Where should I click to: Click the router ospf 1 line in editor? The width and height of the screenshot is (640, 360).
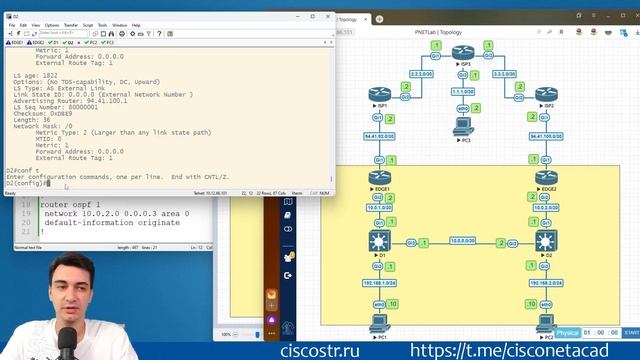70,204
